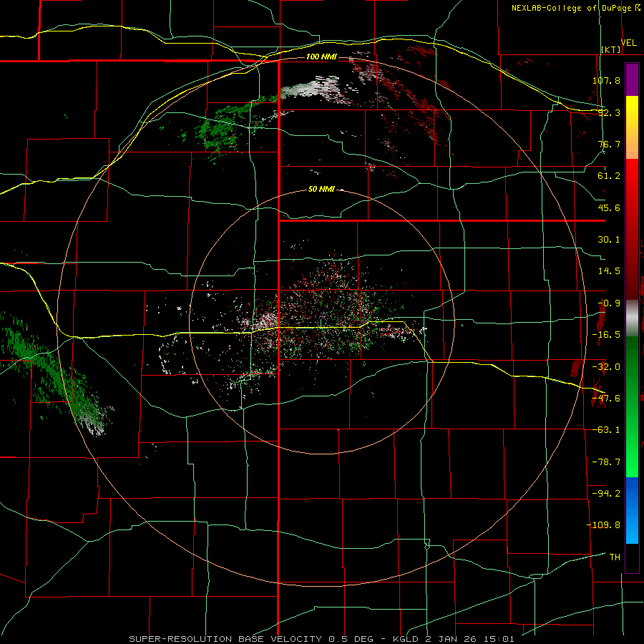The image size is (644, 644).
Task: Click the Super-Resolution Base Velocity caption
Action: coord(321,639)
